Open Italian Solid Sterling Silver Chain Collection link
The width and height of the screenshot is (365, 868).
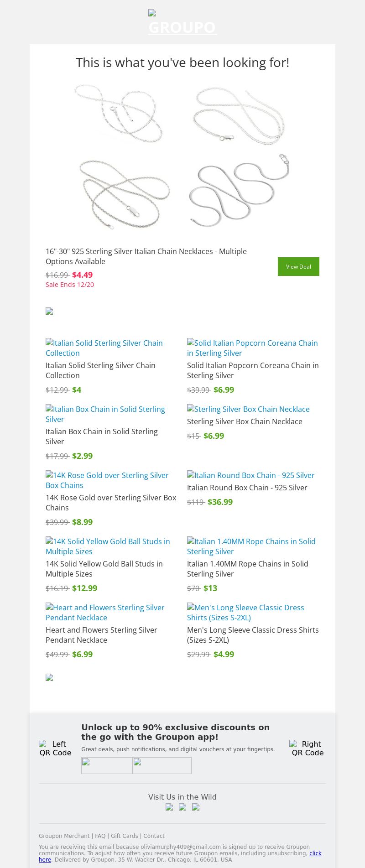pyautogui.click(x=104, y=348)
